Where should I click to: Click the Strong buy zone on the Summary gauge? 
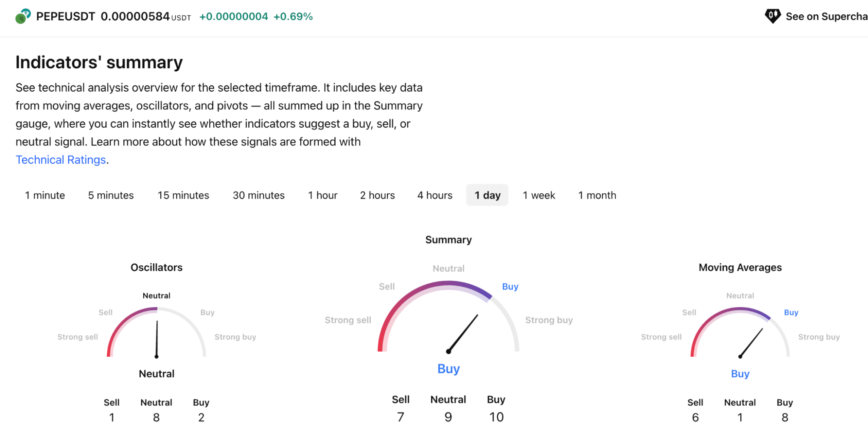point(549,320)
